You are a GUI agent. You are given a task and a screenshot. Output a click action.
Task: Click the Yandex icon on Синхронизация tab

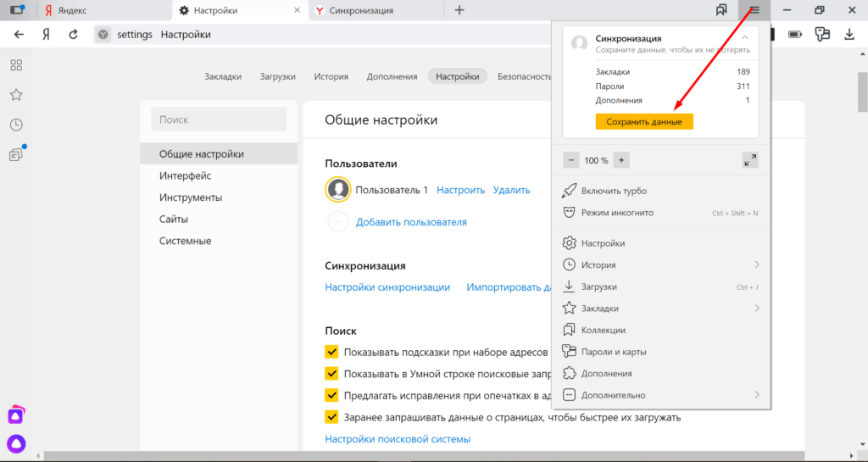tap(320, 10)
